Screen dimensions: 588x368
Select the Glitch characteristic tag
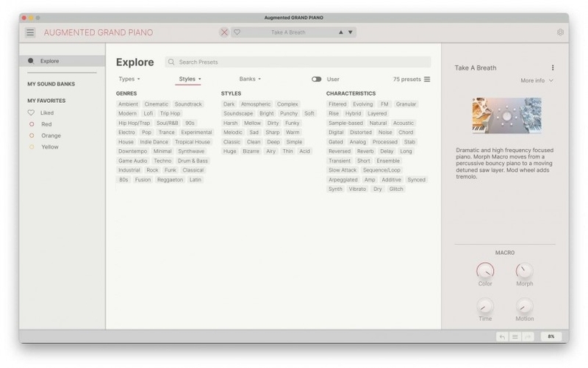coord(396,190)
